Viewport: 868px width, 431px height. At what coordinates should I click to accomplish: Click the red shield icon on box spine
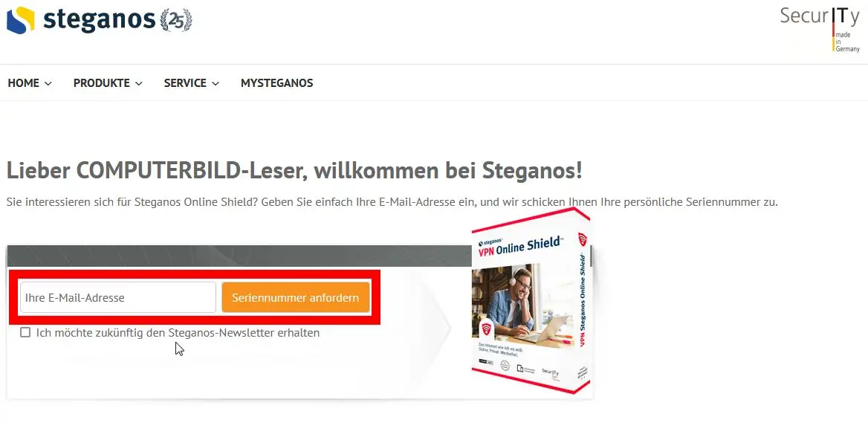(x=583, y=239)
